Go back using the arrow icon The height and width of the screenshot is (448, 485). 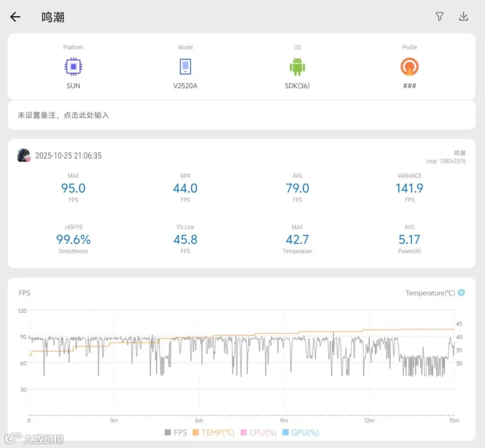tap(15, 17)
